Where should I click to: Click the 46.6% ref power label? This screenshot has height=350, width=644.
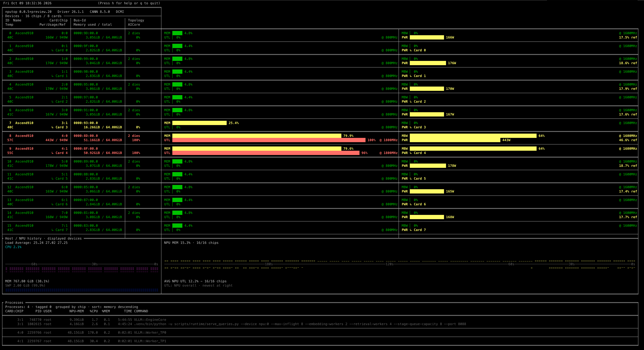pos(628,140)
